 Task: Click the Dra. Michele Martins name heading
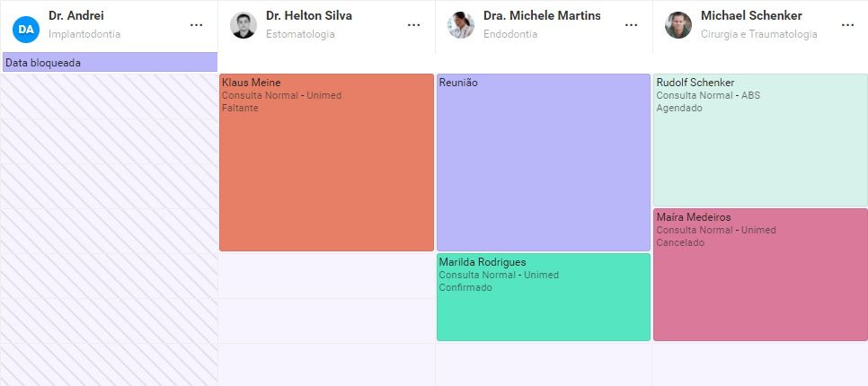pyautogui.click(x=542, y=15)
